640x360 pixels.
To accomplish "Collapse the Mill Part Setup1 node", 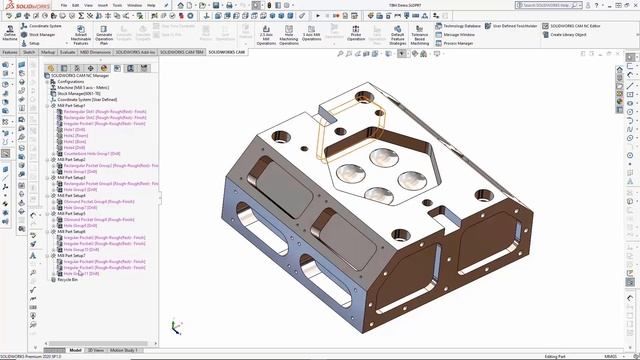I will click(47, 106).
